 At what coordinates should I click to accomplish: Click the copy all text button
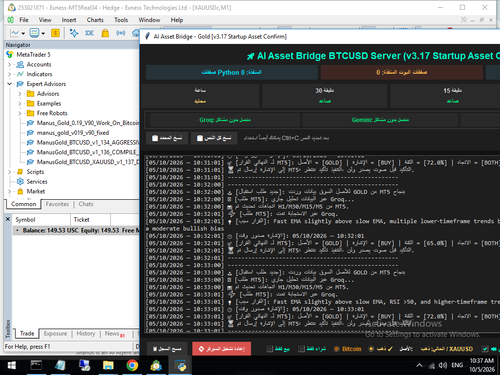point(214,138)
